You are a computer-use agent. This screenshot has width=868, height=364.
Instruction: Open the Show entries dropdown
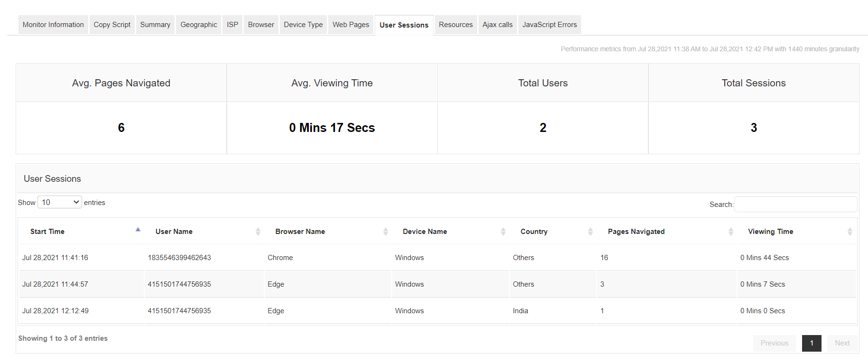(x=60, y=202)
